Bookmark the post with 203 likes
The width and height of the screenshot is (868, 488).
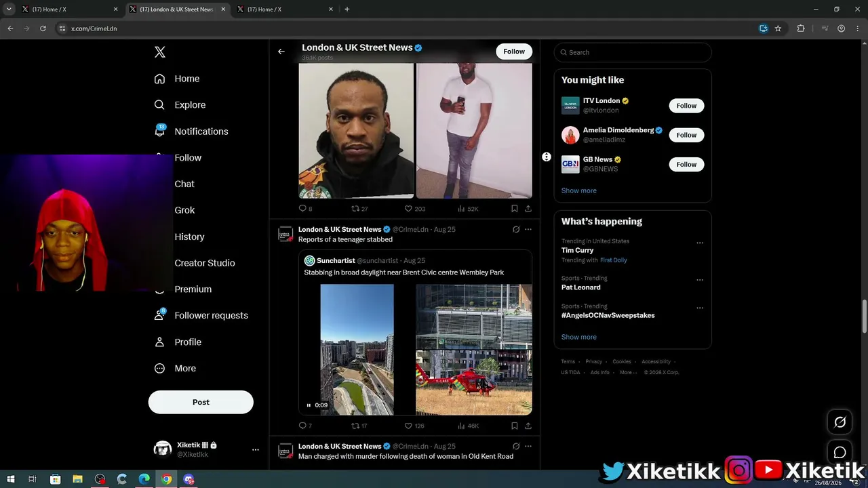pos(514,209)
